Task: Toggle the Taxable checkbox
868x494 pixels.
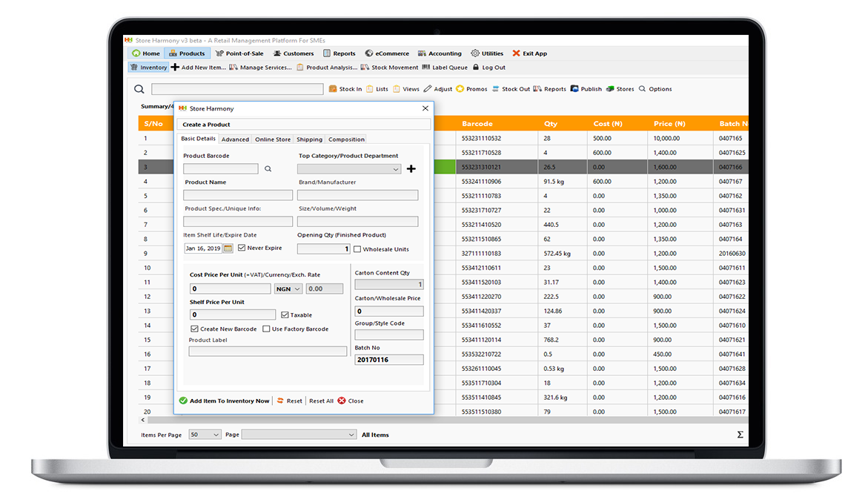Action: (285, 314)
